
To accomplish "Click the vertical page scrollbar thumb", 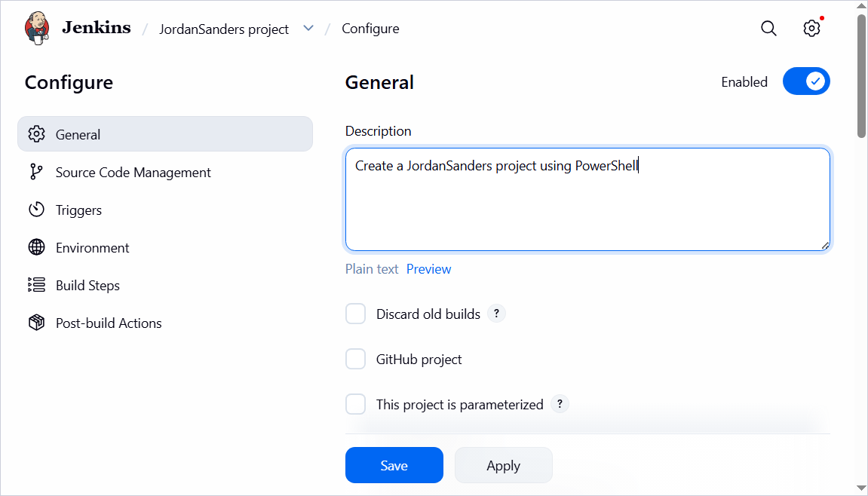I will click(x=861, y=76).
